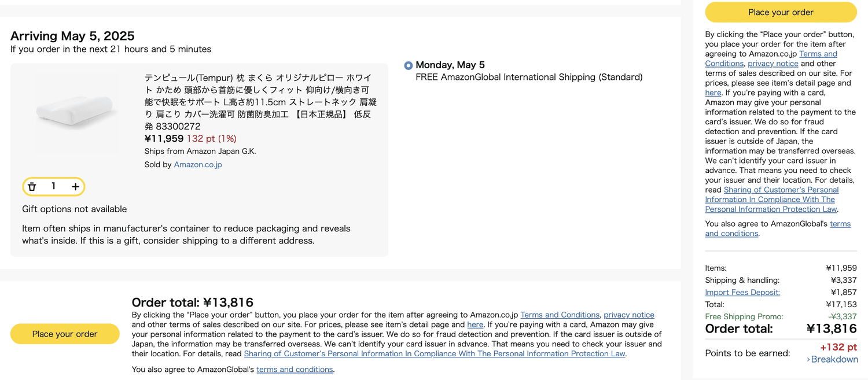Open bottom Terms and Conditions link
The width and height of the screenshot is (868, 380).
[x=560, y=315]
